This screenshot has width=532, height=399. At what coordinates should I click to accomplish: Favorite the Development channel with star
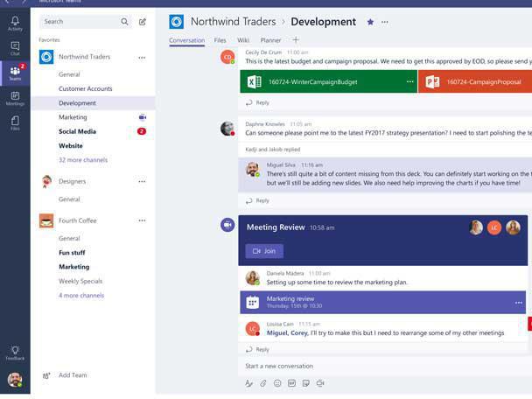(x=370, y=22)
